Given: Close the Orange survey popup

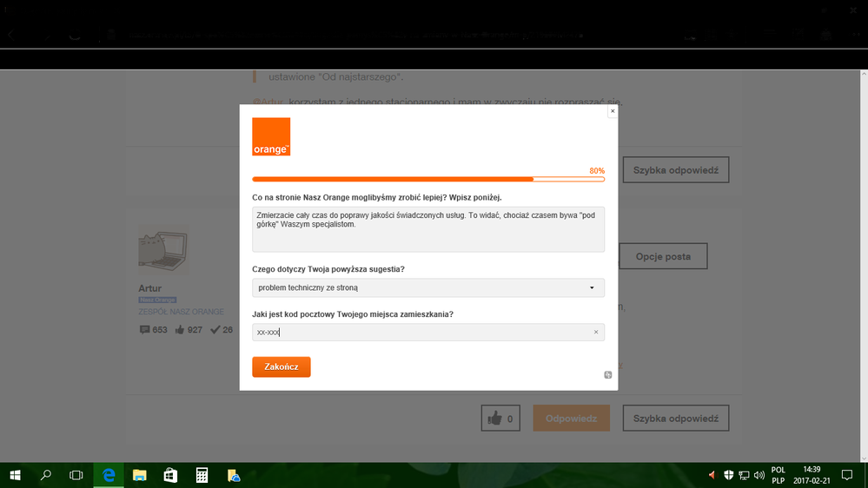Looking at the screenshot, I should pyautogui.click(x=613, y=111).
